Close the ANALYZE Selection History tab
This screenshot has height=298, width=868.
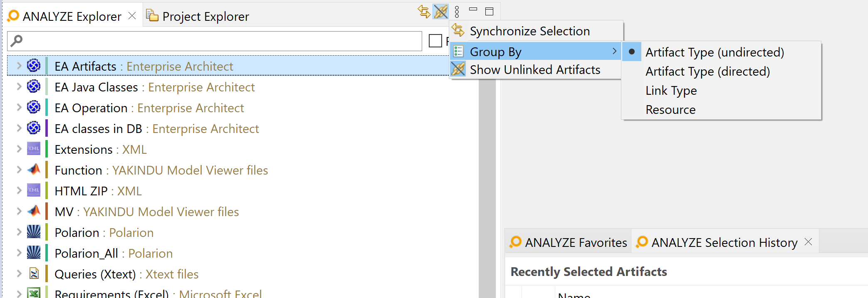pos(808,241)
